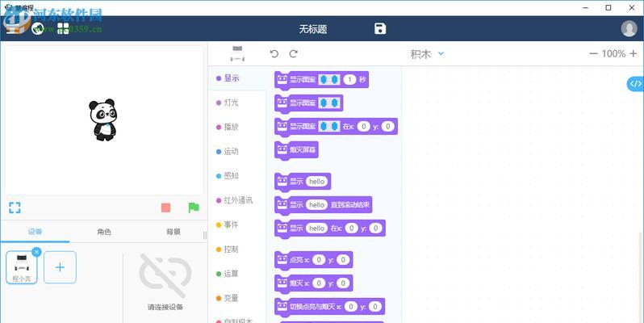Switch to the 设备 tab
The width and height of the screenshot is (644, 323).
click(x=35, y=232)
